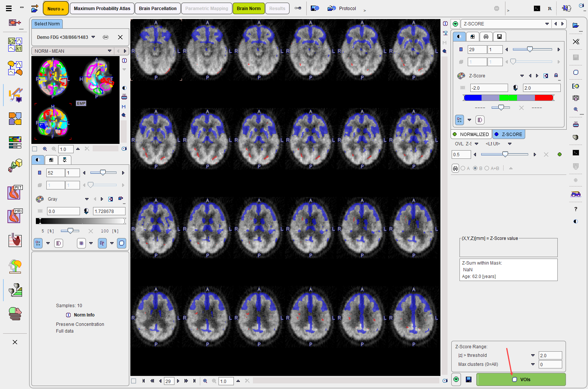Click the Norm Info button
The width and height of the screenshot is (588, 389).
click(x=80, y=315)
